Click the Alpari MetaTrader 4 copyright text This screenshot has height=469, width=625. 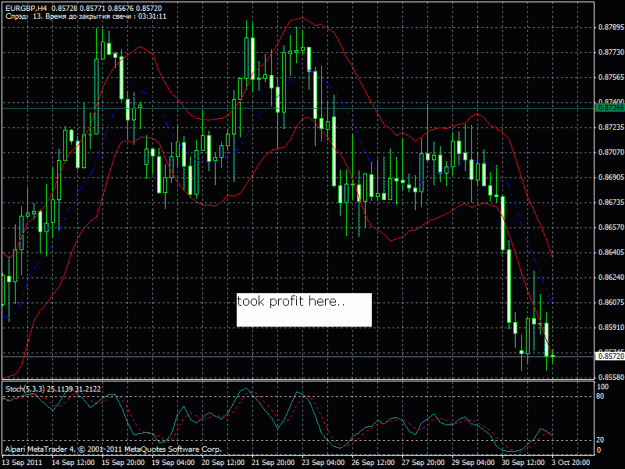point(113,449)
